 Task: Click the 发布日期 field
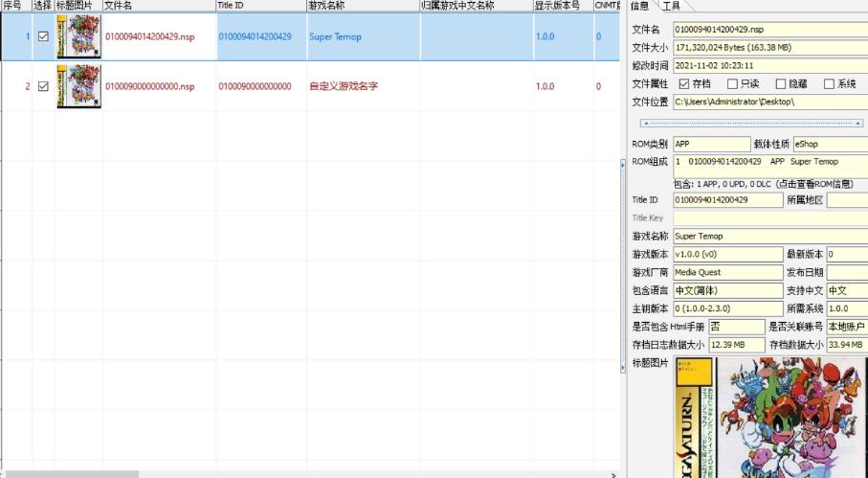coord(848,272)
